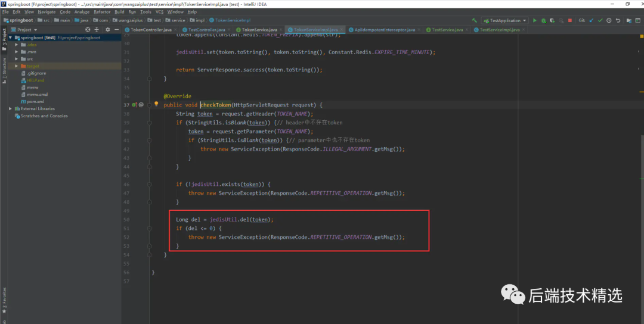This screenshot has height=324, width=644.
Task: Click the java breadcrumb folder
Action: [82, 20]
